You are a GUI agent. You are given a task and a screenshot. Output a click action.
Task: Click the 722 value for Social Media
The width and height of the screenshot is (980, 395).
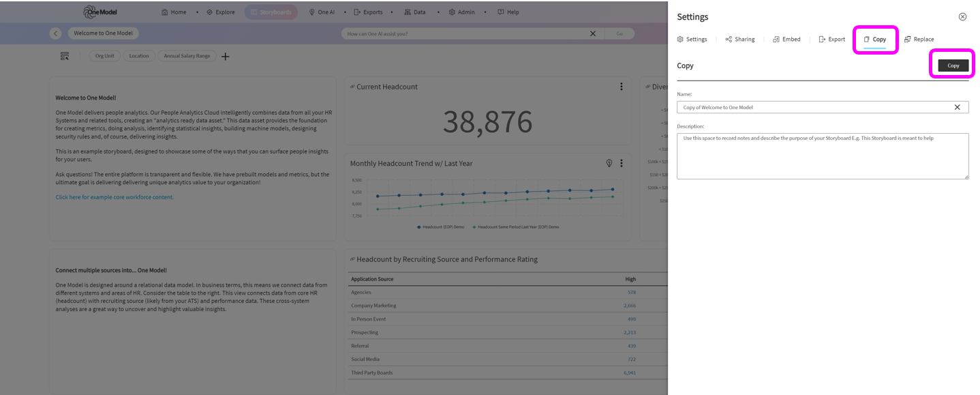click(632, 359)
